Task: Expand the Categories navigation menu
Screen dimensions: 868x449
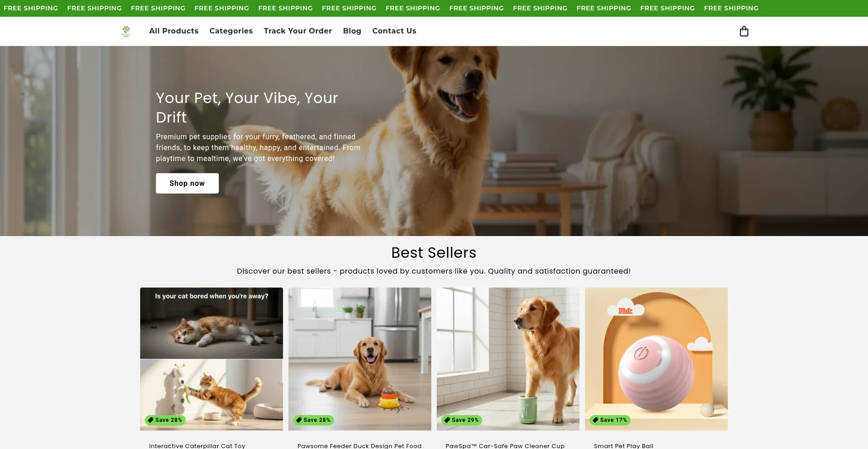Action: click(x=231, y=31)
